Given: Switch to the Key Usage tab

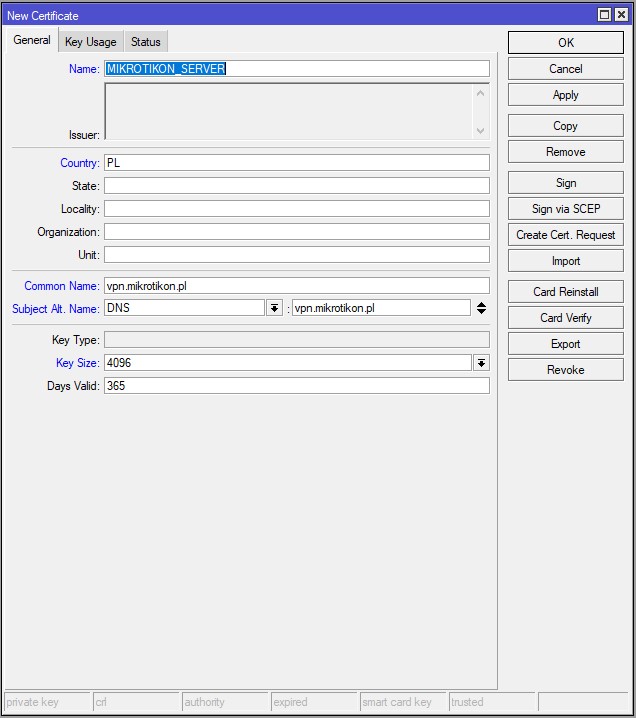Looking at the screenshot, I should click(91, 42).
